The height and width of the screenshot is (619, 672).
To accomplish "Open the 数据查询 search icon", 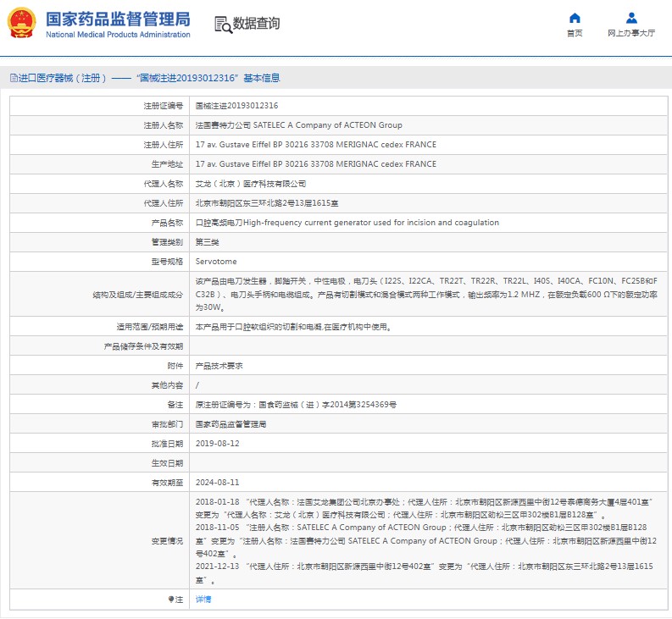I will [x=223, y=25].
